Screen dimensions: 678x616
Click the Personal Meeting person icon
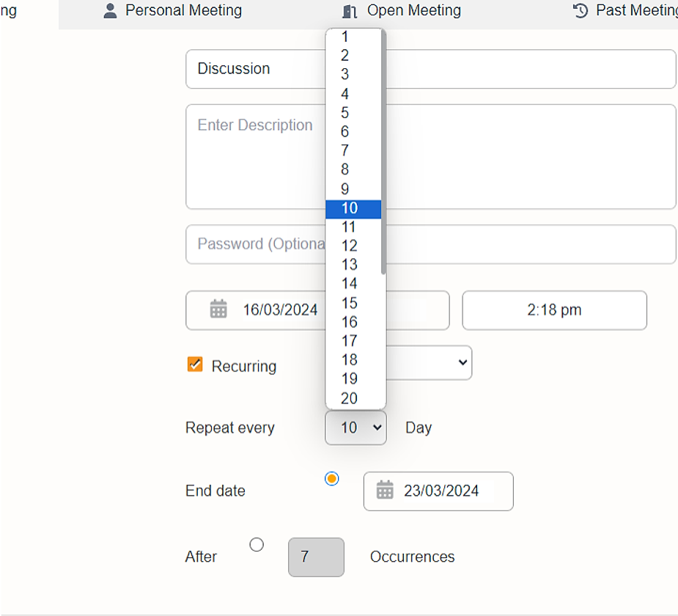(x=110, y=11)
